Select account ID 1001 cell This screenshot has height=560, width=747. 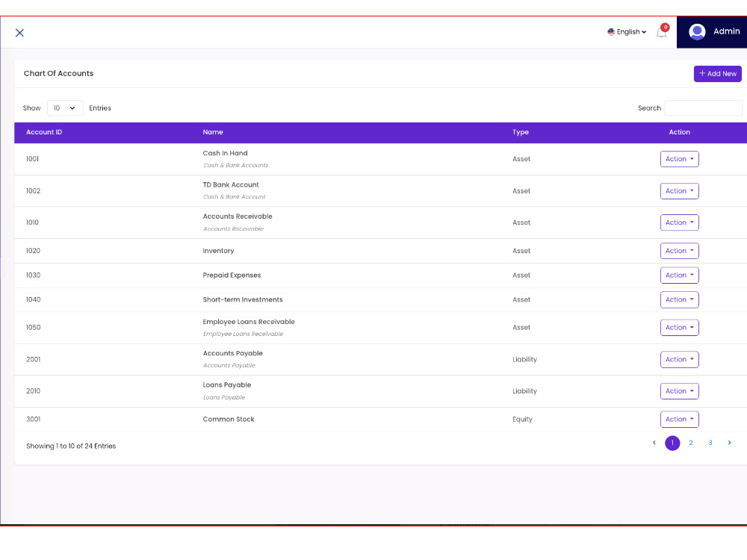(x=32, y=159)
